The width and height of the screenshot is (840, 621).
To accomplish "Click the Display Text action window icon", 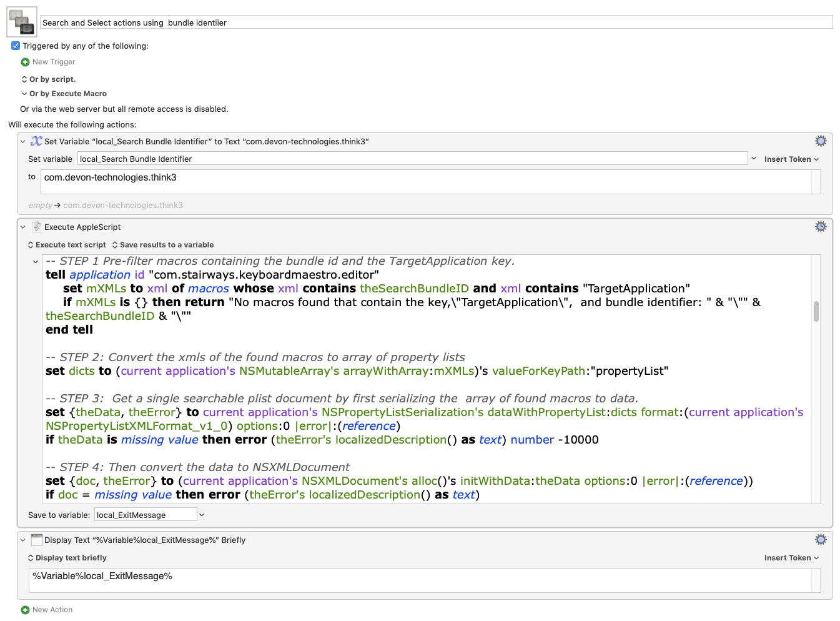I will 37,540.
